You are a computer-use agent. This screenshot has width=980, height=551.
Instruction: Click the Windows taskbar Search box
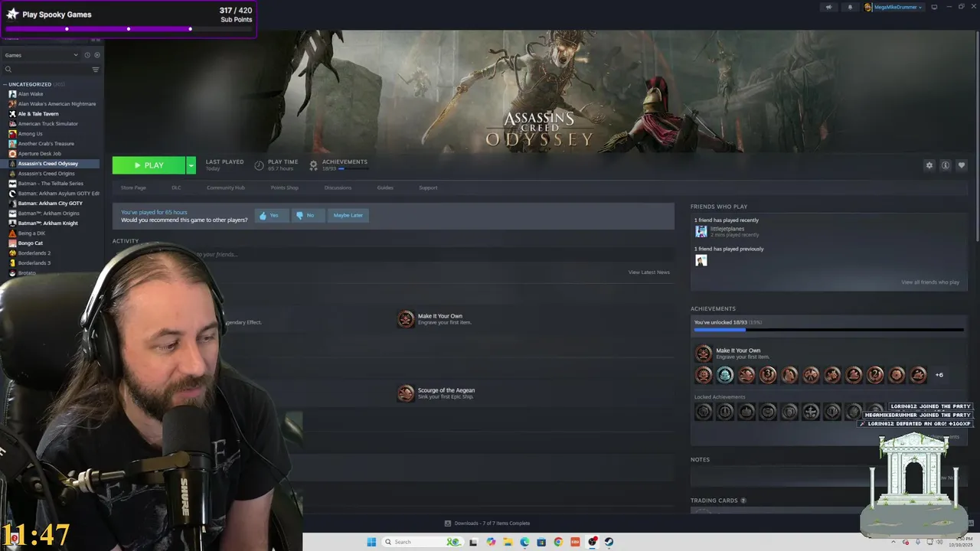point(422,542)
